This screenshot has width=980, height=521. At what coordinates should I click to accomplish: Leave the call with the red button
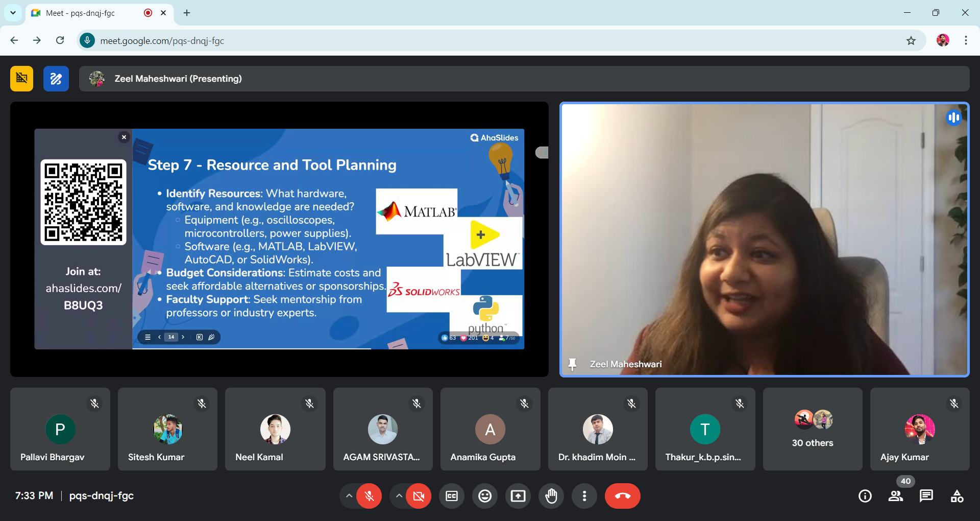pos(622,496)
